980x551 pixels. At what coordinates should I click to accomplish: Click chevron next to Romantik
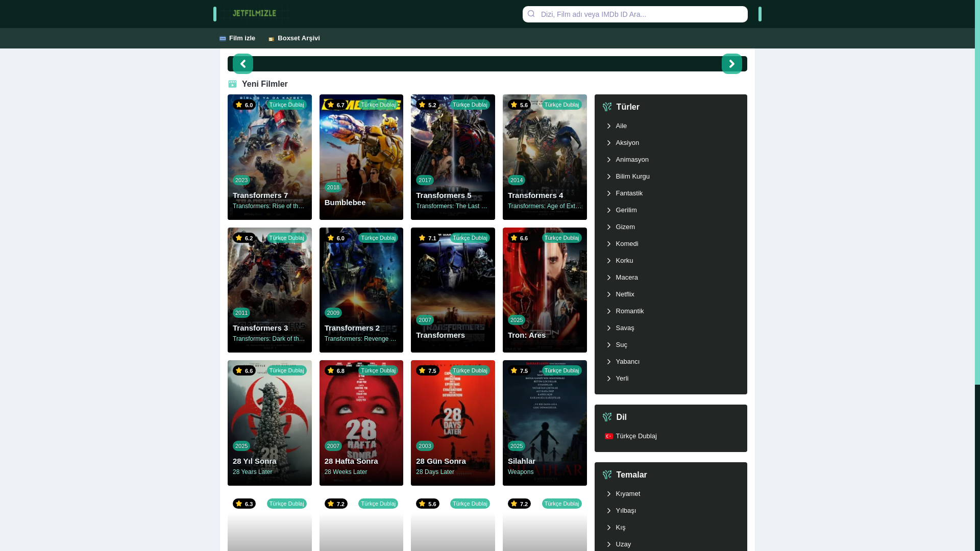point(608,311)
